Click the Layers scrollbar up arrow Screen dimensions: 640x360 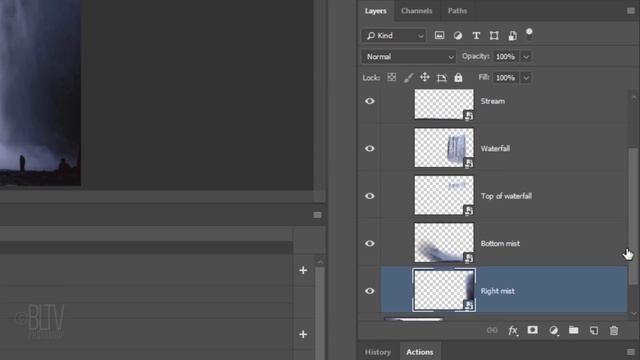(x=633, y=98)
